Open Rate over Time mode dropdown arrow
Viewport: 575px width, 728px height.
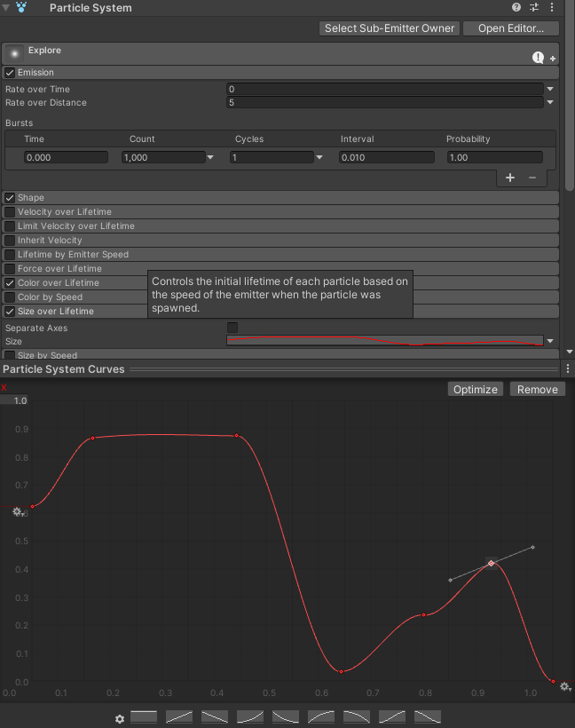tap(550, 89)
